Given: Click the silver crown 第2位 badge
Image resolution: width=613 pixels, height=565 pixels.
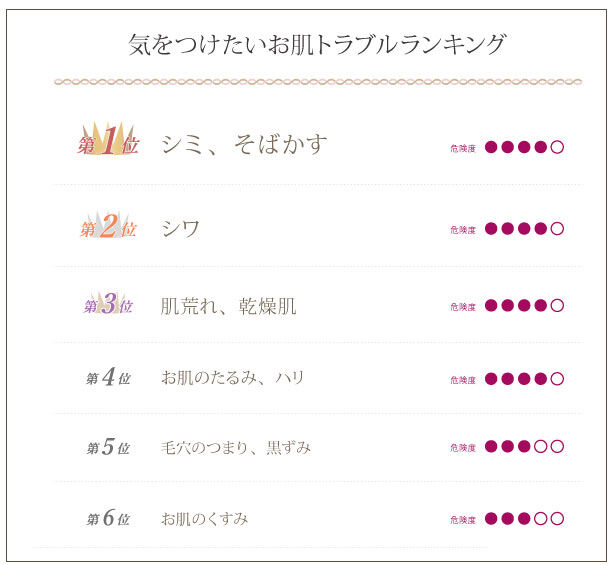Looking at the screenshot, I should pos(108,227).
